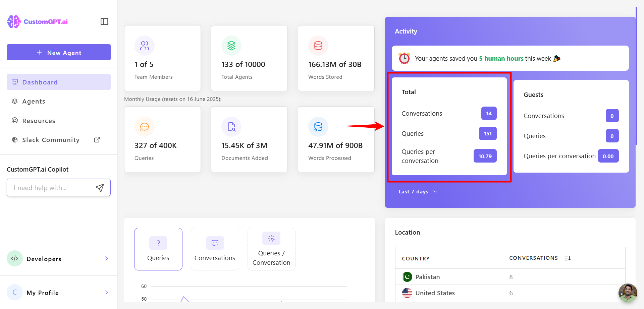This screenshot has width=644, height=309.
Task: Click the Agents layers icon in sidebar
Action: point(15,101)
